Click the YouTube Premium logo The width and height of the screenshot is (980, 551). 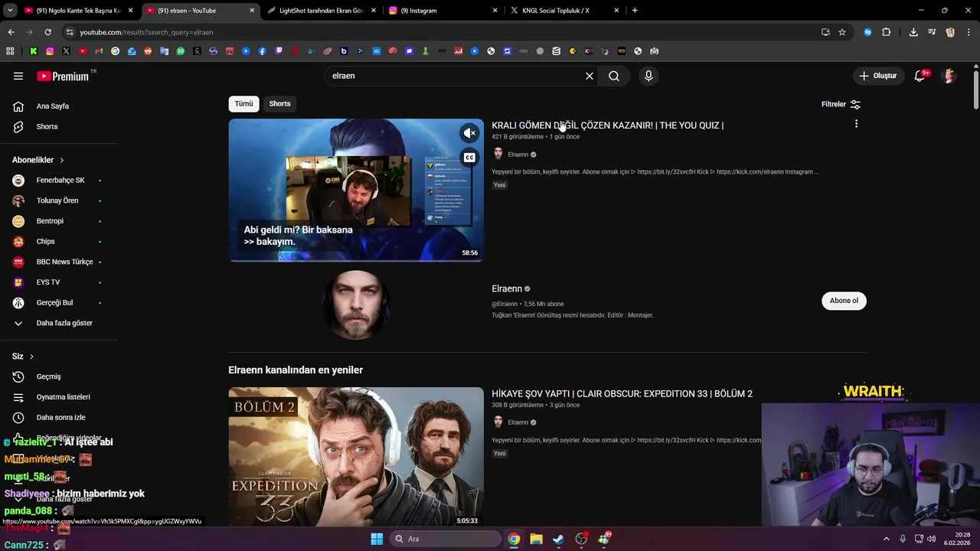(63, 76)
